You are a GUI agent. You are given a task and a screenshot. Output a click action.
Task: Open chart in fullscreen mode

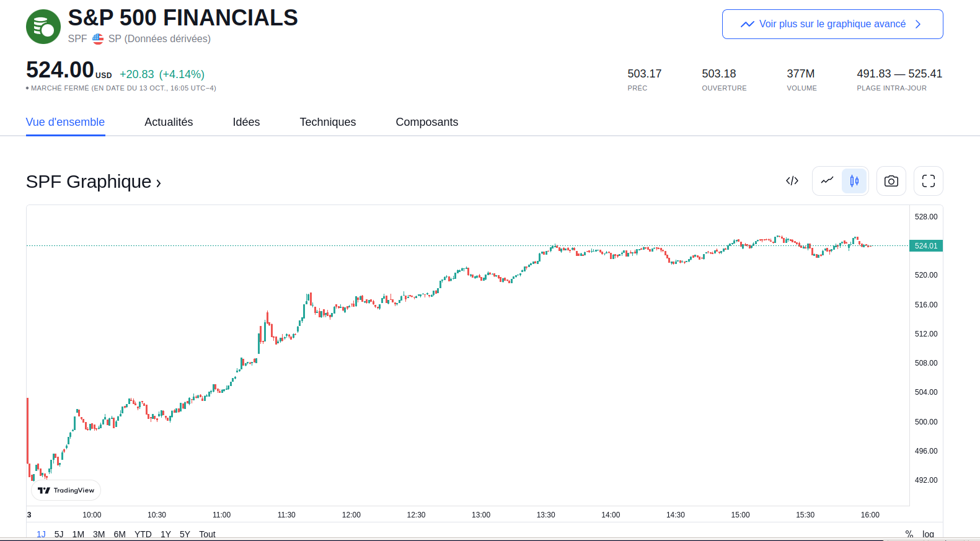click(928, 181)
